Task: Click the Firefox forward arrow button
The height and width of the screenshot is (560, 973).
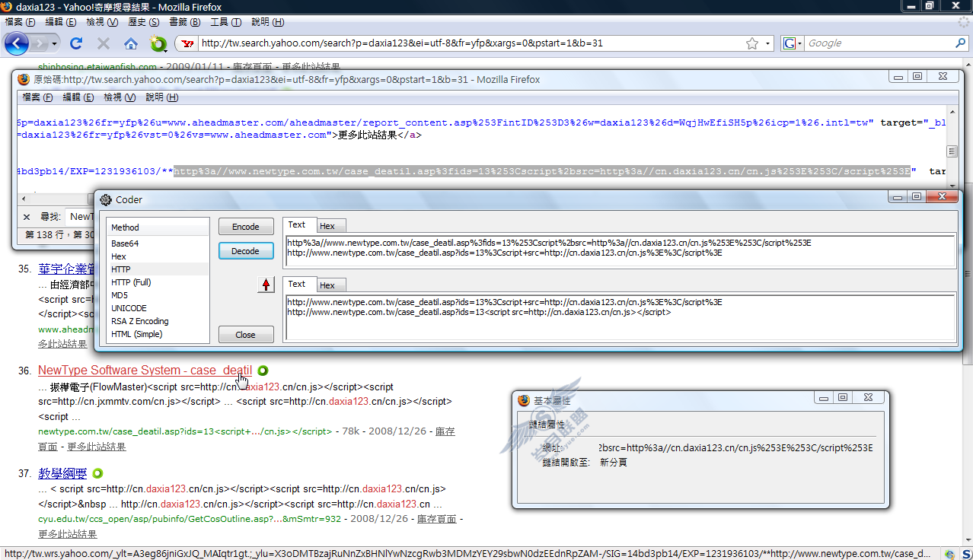Action: pyautogui.click(x=40, y=43)
